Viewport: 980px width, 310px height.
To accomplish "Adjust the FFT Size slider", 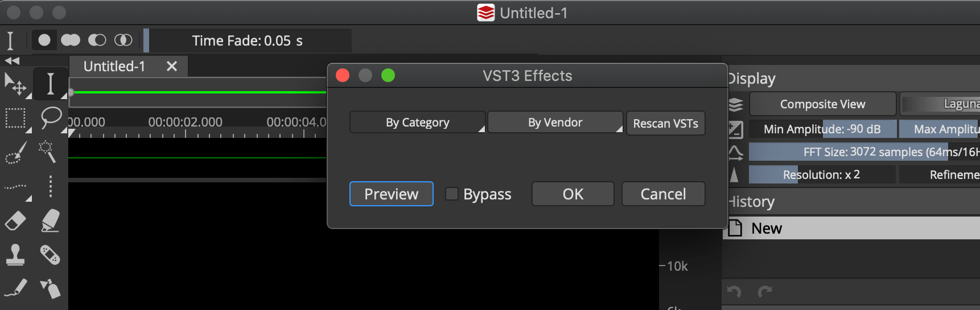I will pyautogui.click(x=864, y=152).
